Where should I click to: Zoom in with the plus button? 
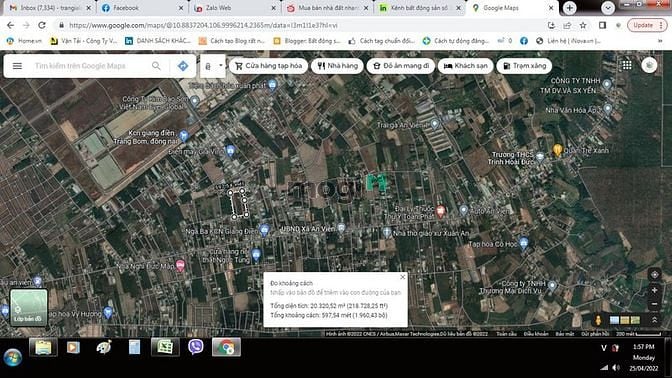point(654,291)
